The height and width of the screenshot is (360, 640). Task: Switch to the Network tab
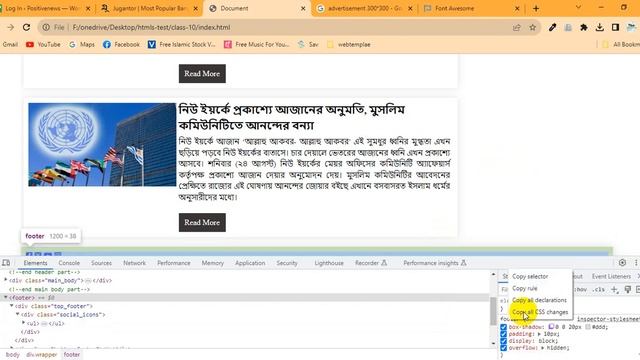pos(135,263)
